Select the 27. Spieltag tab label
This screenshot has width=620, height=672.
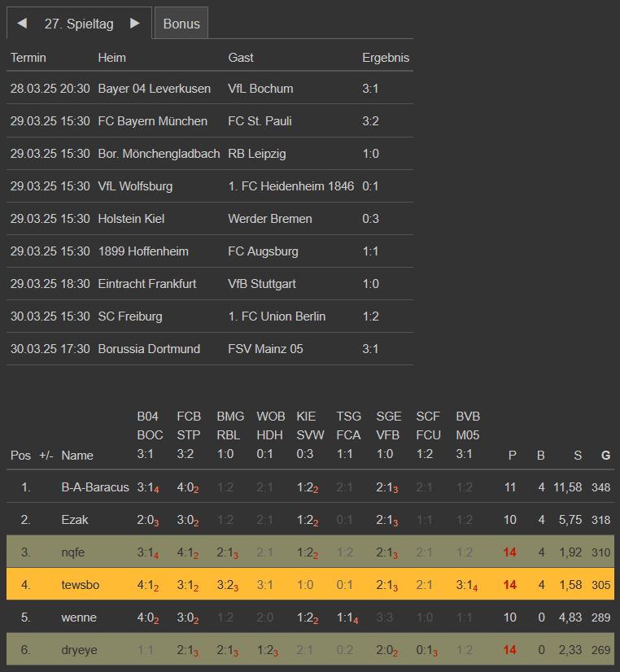pos(79,24)
